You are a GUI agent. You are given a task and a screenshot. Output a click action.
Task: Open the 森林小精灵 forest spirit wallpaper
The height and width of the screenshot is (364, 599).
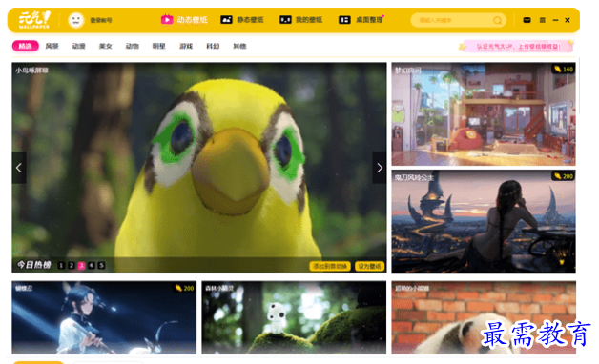pos(294,318)
